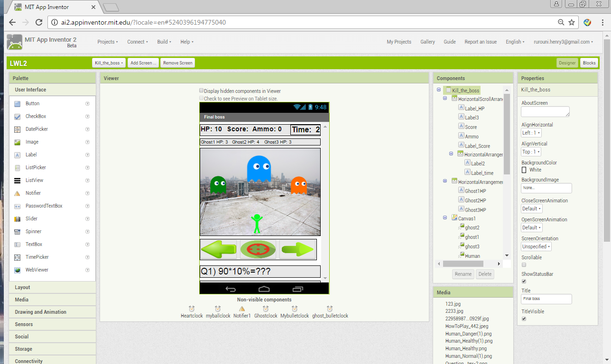Collapse the Canvas1 tree node
This screenshot has height=364, width=611.
pos(445,218)
